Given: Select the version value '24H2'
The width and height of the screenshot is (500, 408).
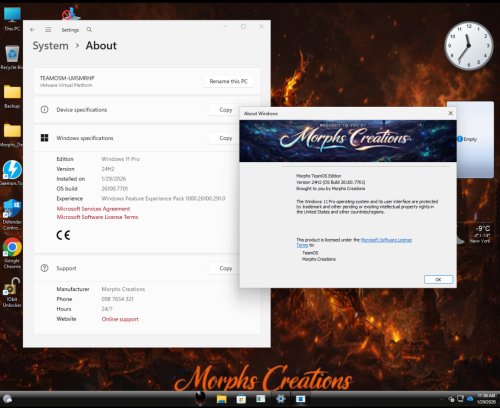Looking at the screenshot, I should tap(108, 169).
